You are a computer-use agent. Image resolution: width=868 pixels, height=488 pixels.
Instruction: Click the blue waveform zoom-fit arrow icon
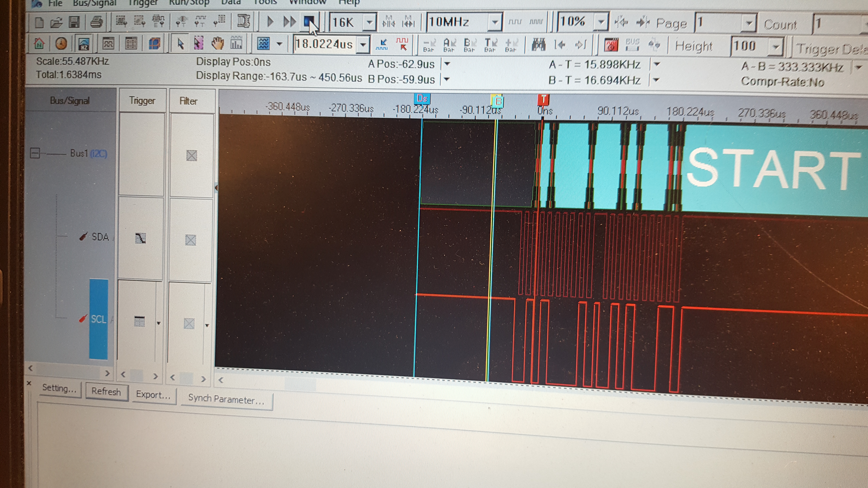382,44
